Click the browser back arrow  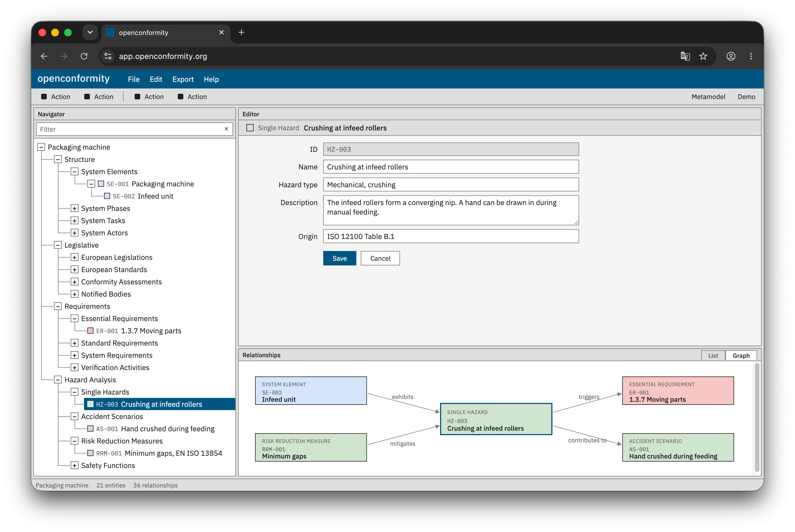click(44, 56)
